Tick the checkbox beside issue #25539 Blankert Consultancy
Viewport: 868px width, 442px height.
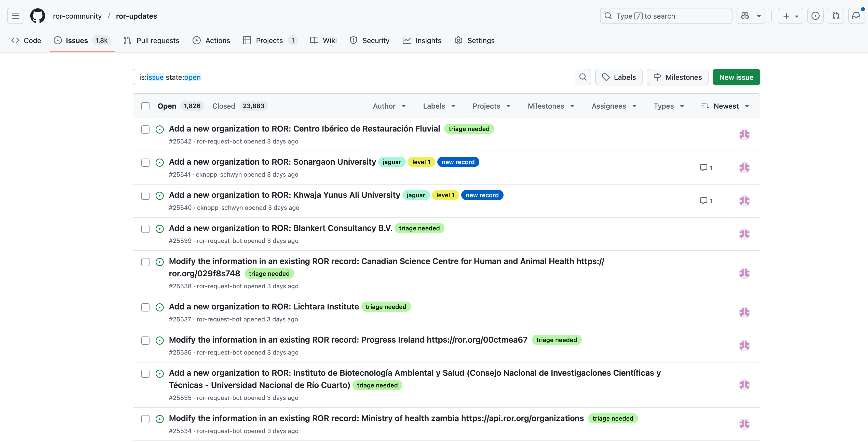(145, 229)
